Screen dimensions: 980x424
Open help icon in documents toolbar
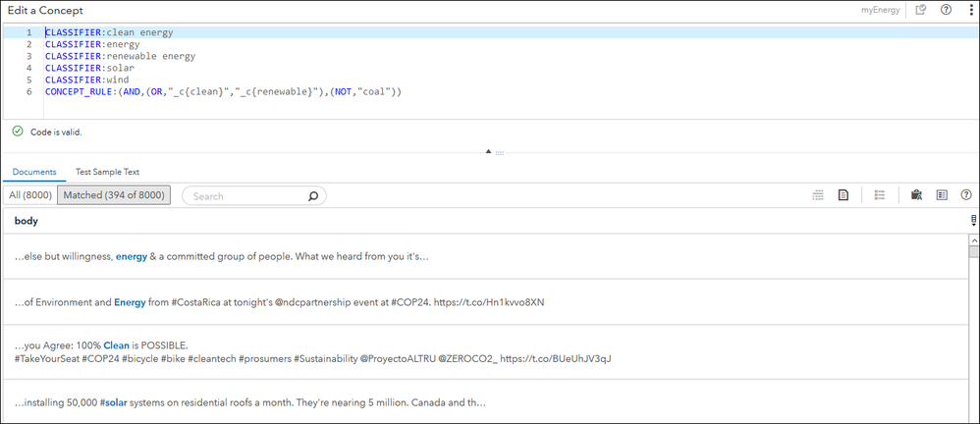pos(966,196)
